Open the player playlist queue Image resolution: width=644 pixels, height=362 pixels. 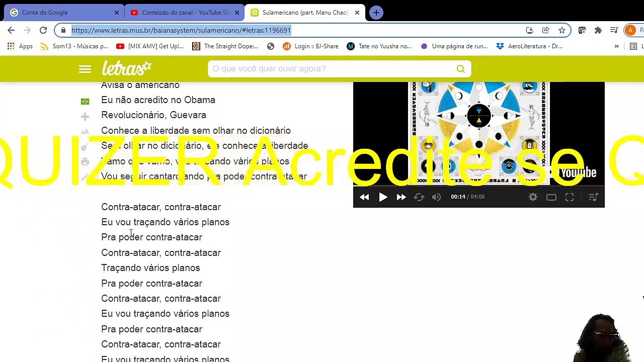point(593,197)
